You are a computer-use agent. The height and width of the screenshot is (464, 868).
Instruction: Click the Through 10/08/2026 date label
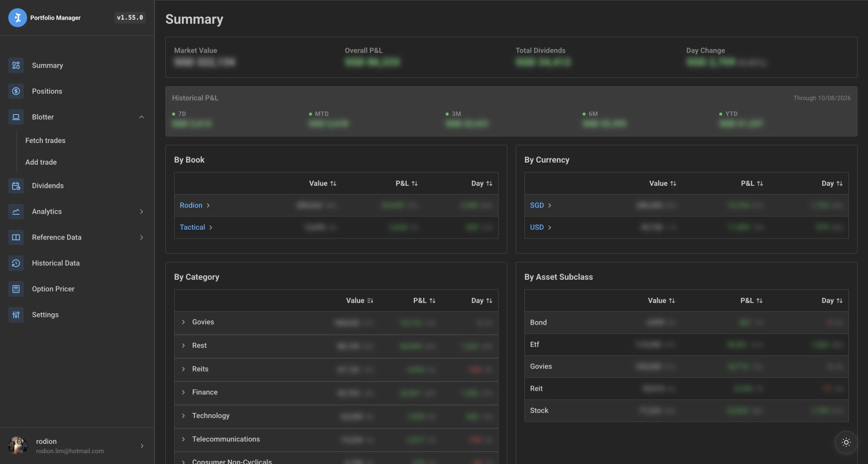click(x=822, y=98)
